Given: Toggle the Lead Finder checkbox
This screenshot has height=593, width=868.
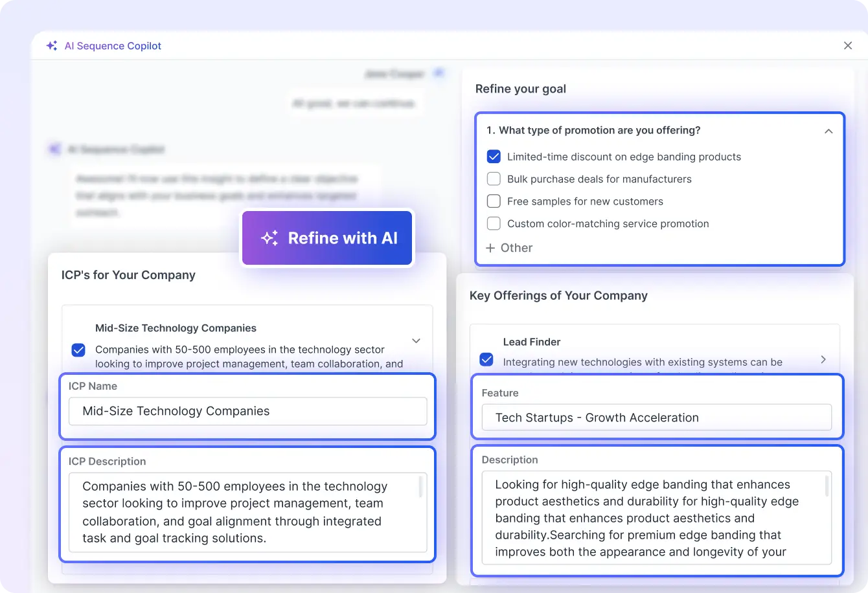Looking at the screenshot, I should (x=486, y=359).
